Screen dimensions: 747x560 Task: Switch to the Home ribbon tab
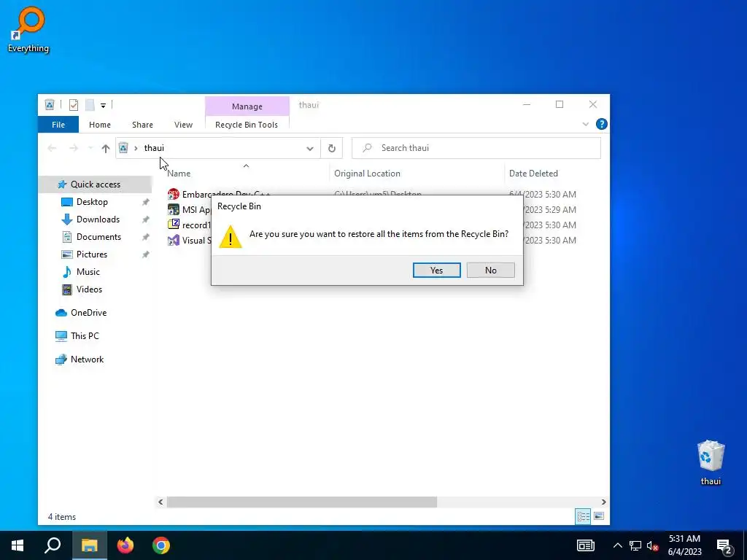99,125
